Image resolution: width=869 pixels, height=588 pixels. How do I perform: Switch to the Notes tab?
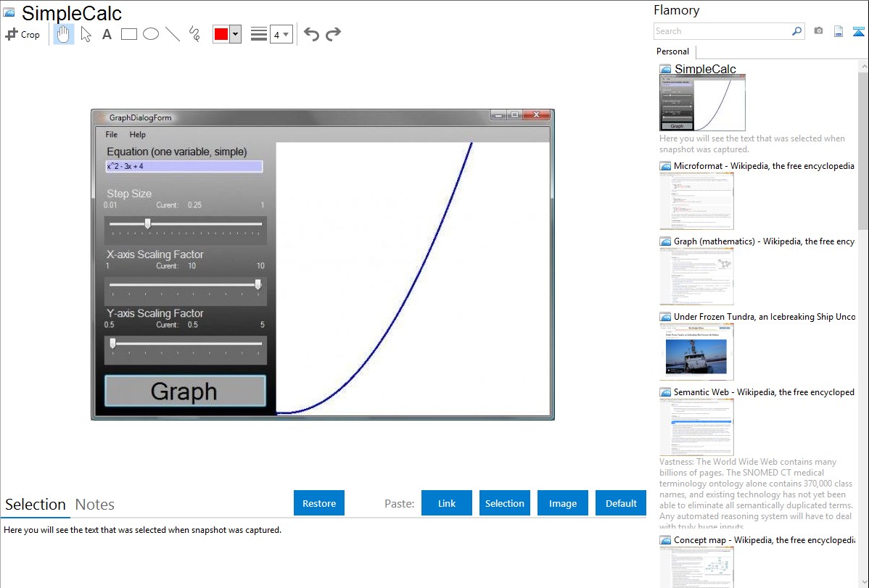pyautogui.click(x=95, y=505)
